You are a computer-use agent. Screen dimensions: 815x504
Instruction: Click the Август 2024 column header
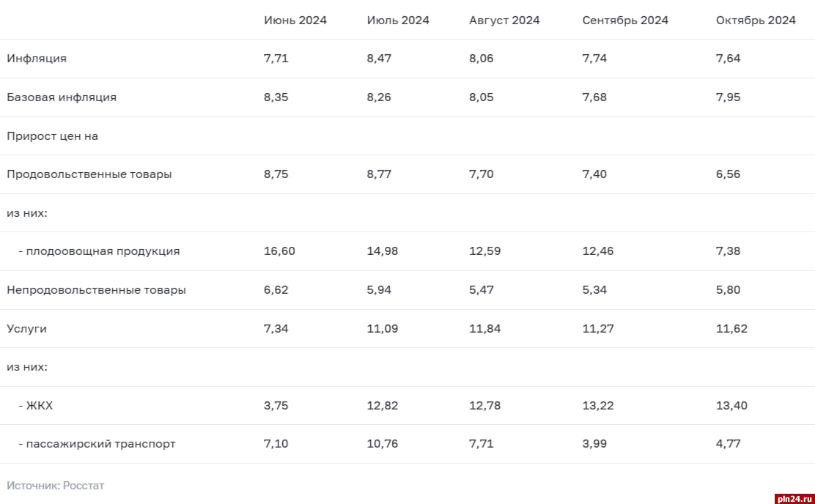[x=504, y=21]
